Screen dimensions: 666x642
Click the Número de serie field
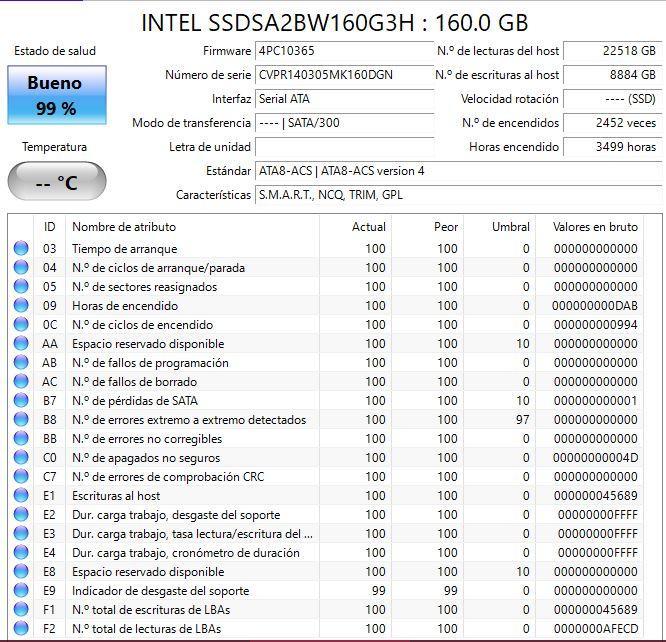point(344,75)
